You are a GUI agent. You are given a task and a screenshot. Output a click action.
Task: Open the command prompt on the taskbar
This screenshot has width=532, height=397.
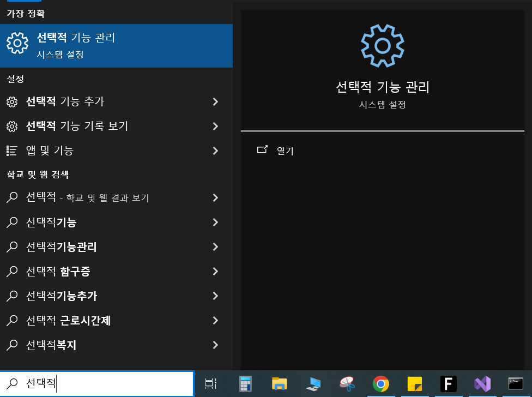516,384
